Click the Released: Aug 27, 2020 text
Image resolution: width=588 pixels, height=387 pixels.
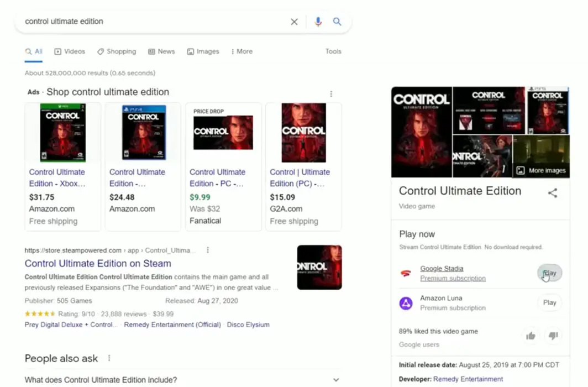pyautogui.click(x=202, y=301)
